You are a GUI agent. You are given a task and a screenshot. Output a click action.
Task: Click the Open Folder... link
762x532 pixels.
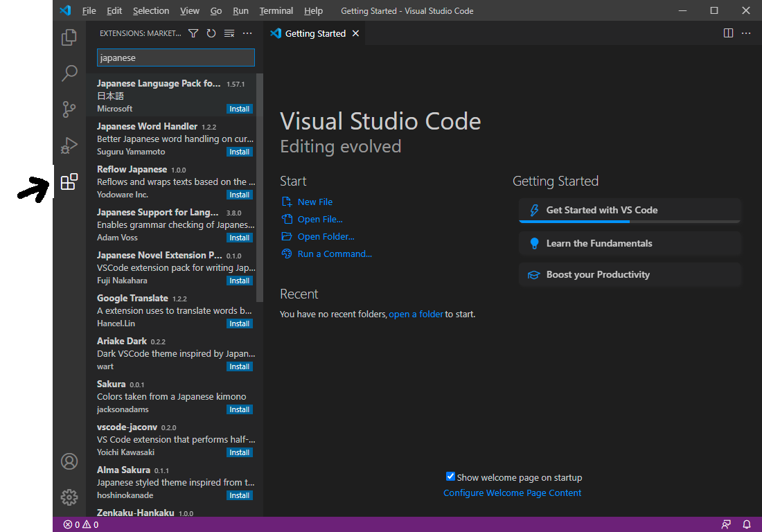(x=326, y=237)
